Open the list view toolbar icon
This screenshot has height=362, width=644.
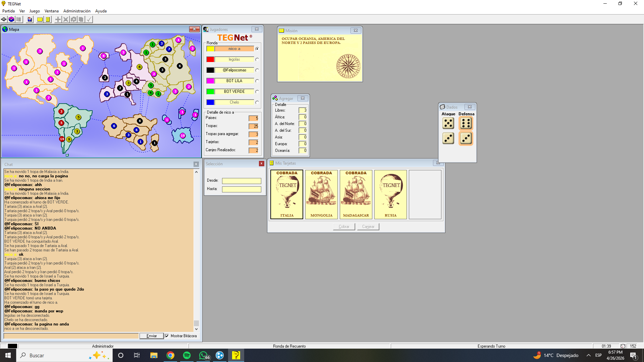point(19,19)
